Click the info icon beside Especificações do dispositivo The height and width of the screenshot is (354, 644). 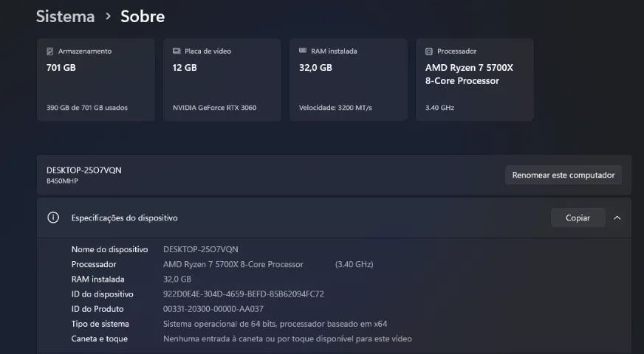tap(53, 218)
